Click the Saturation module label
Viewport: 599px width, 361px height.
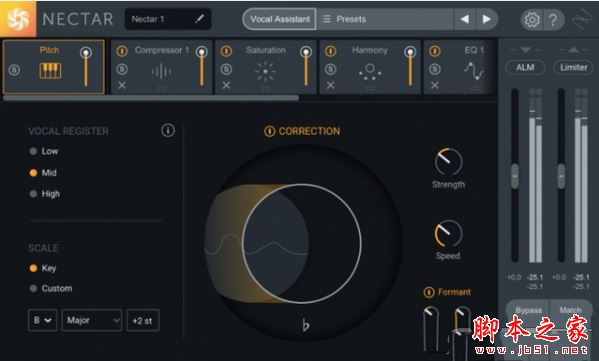(x=266, y=50)
